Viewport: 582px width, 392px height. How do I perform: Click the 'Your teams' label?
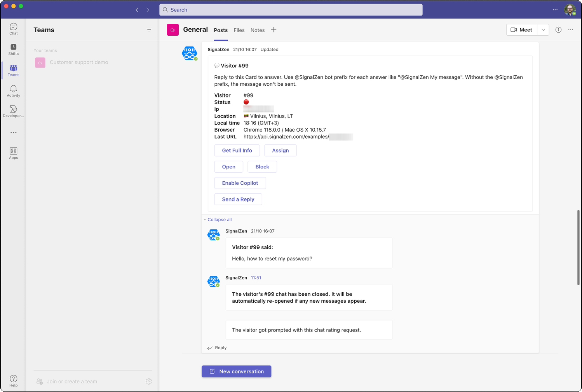pyautogui.click(x=45, y=50)
